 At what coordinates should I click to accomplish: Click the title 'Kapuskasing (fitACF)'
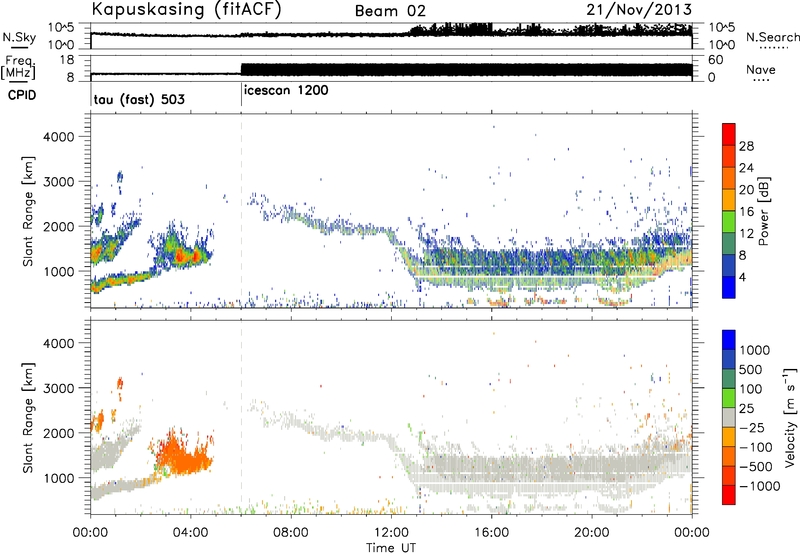point(186,9)
